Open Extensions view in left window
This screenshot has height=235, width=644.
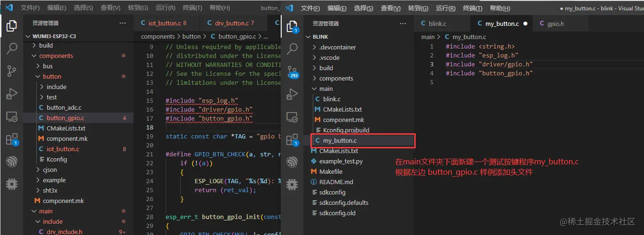12,139
